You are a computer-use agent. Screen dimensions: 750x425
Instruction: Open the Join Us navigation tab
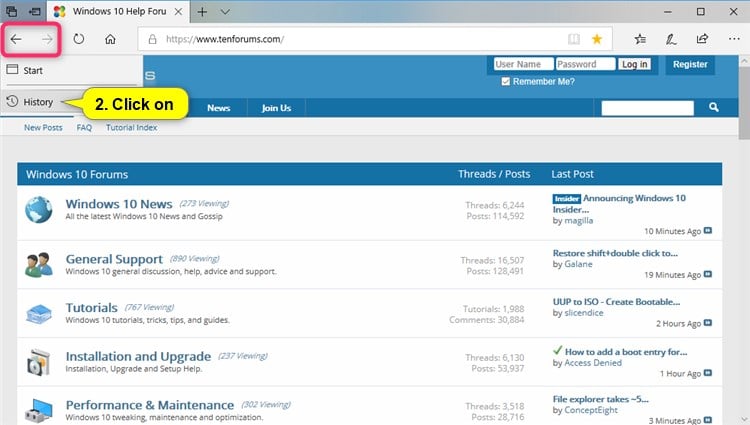click(276, 108)
